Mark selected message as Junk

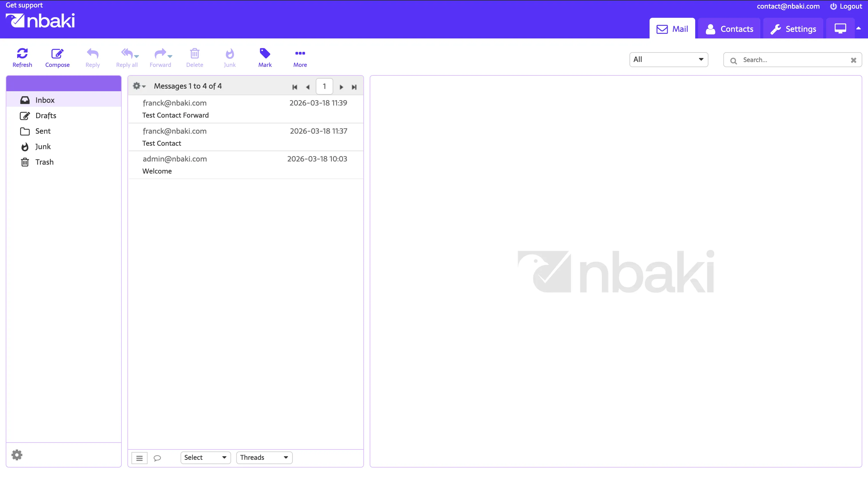tap(230, 58)
